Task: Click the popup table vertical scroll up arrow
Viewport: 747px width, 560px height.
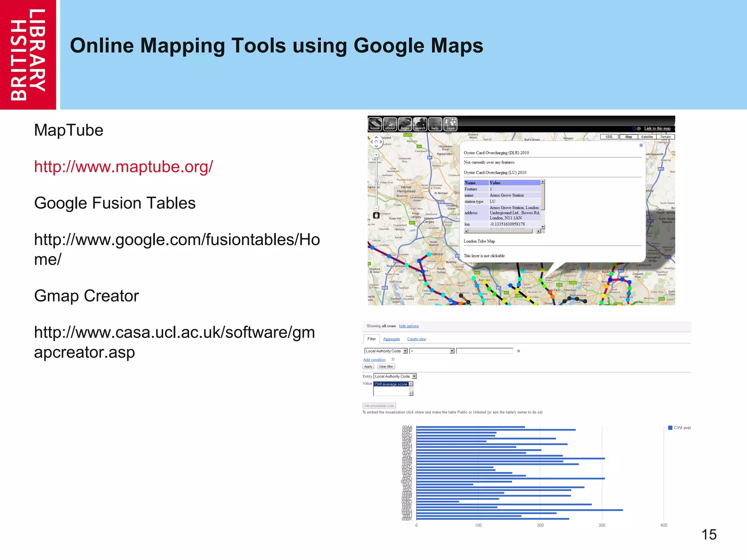Action: click(543, 182)
